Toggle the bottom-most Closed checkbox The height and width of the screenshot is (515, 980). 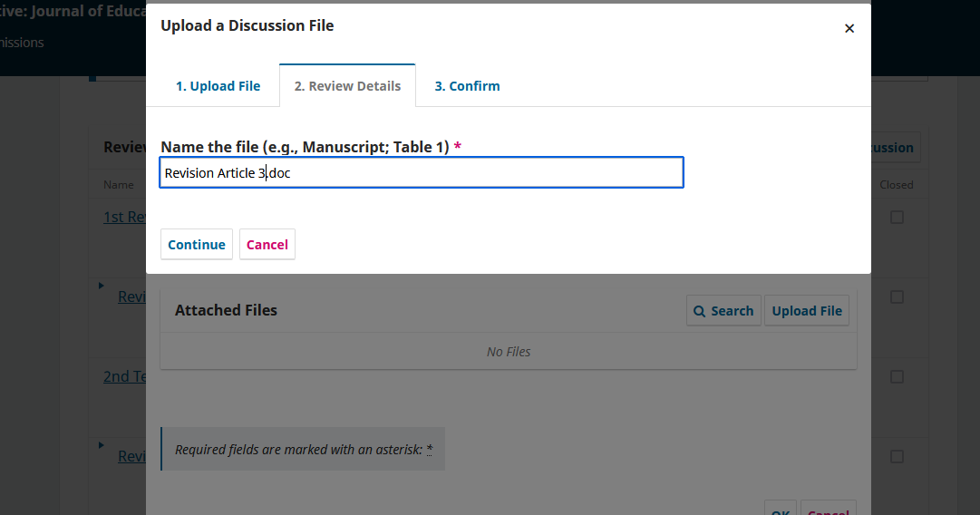(x=897, y=456)
